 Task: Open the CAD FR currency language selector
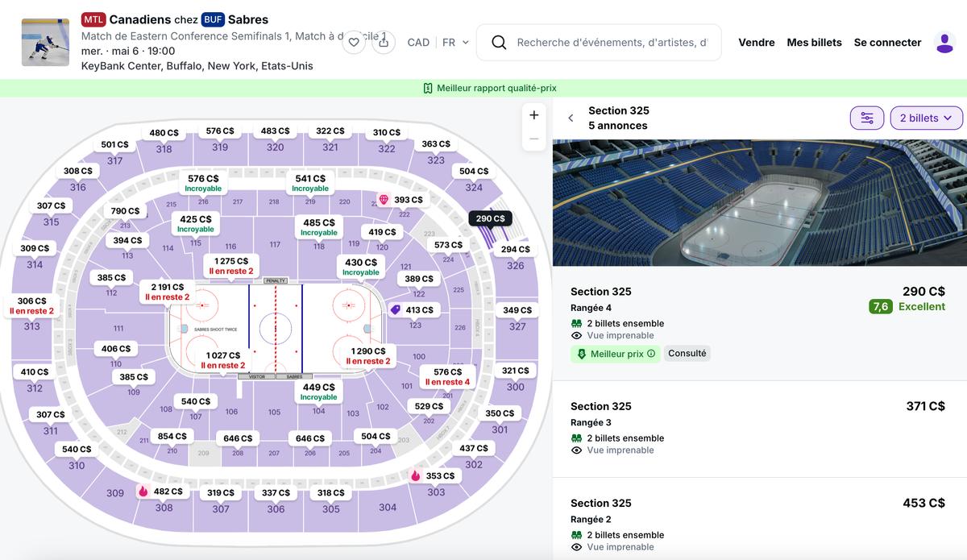click(x=438, y=43)
